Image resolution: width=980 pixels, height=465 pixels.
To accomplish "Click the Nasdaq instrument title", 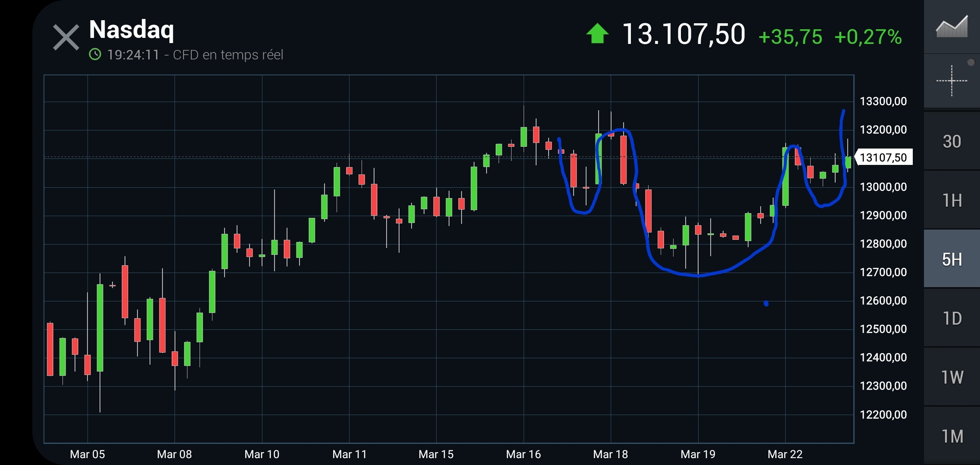I will [131, 30].
